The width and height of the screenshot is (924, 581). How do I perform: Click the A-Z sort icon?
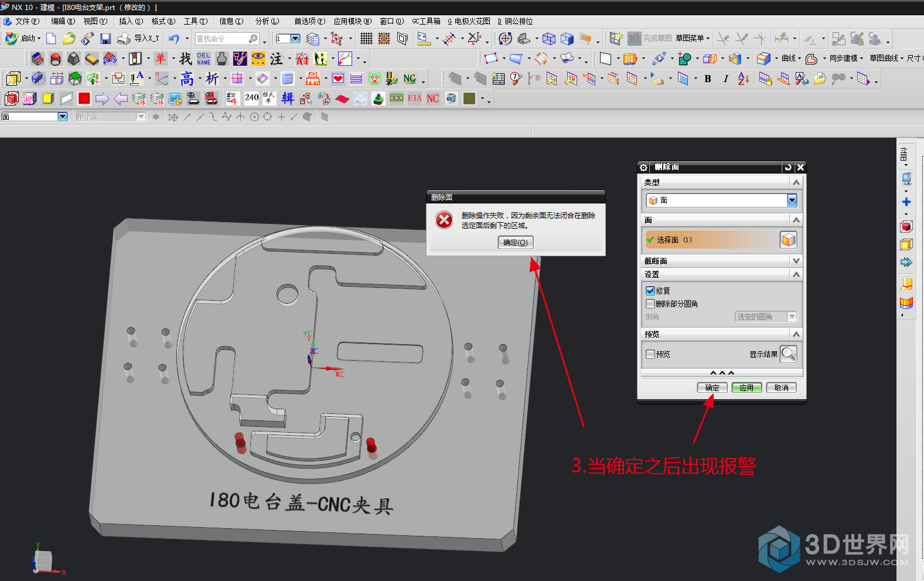pyautogui.click(x=743, y=79)
